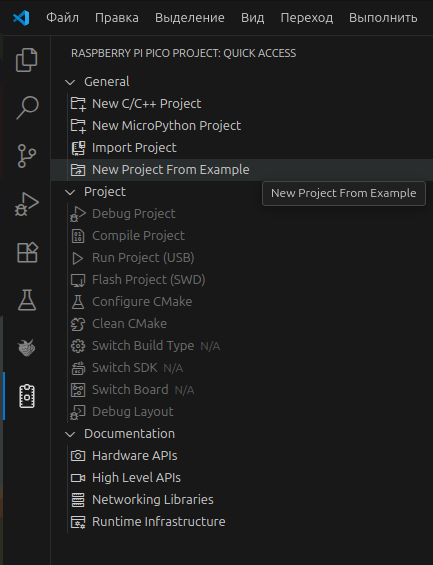Click Import Project entry
The height and width of the screenshot is (565, 433).
(x=134, y=148)
